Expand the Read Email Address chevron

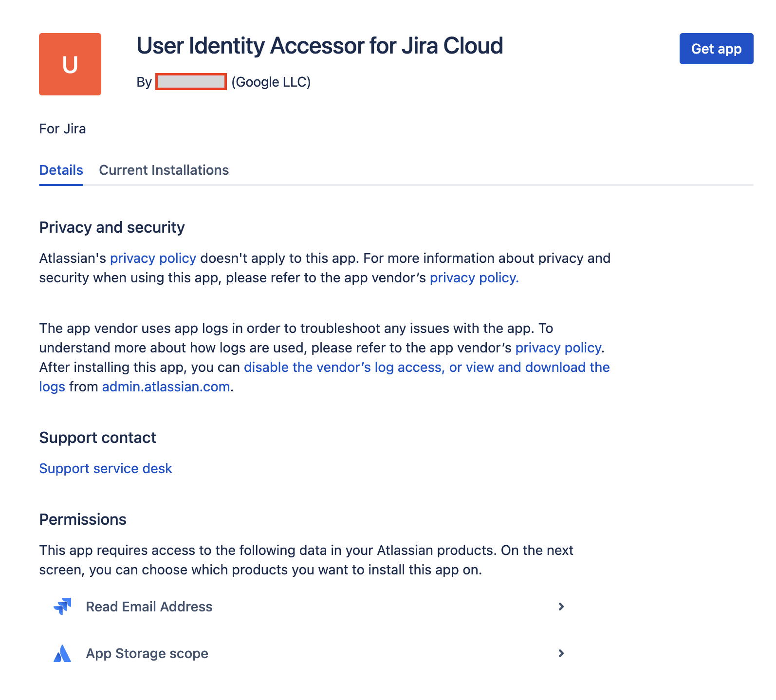tap(561, 607)
